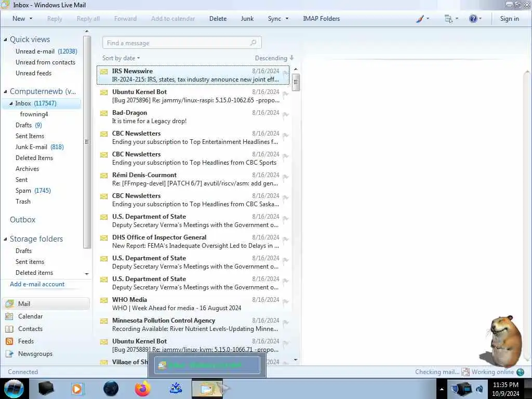Open the orange Feeds RSS icon
This screenshot has width=532, height=399.
9,341
